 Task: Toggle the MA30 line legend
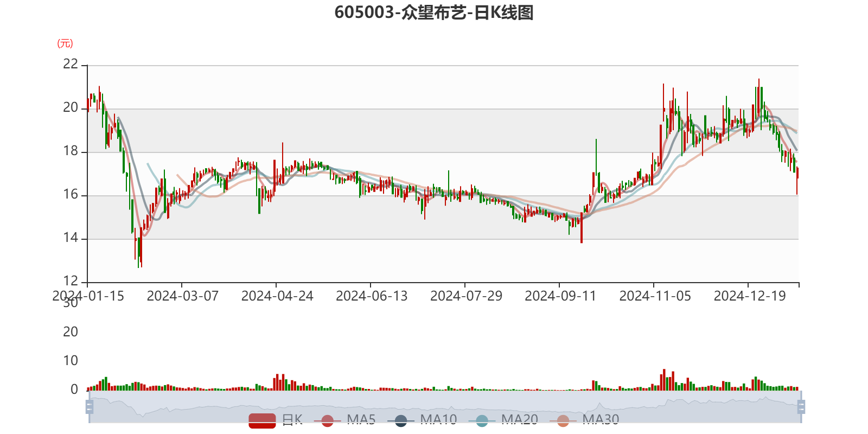coord(584,420)
